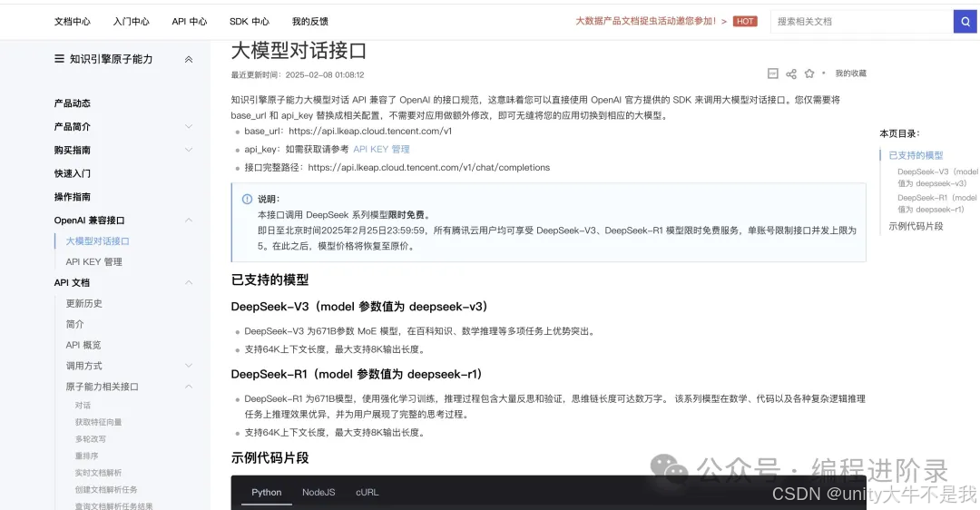Click the info icon beside 说明

[x=247, y=200]
